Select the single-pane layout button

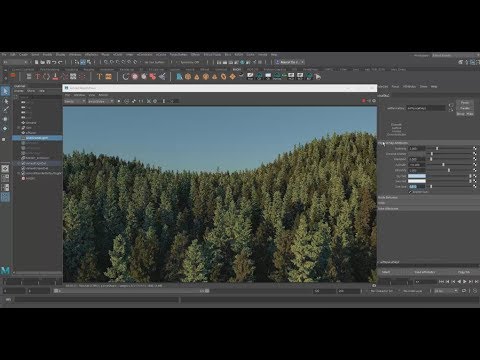pos(5,169)
